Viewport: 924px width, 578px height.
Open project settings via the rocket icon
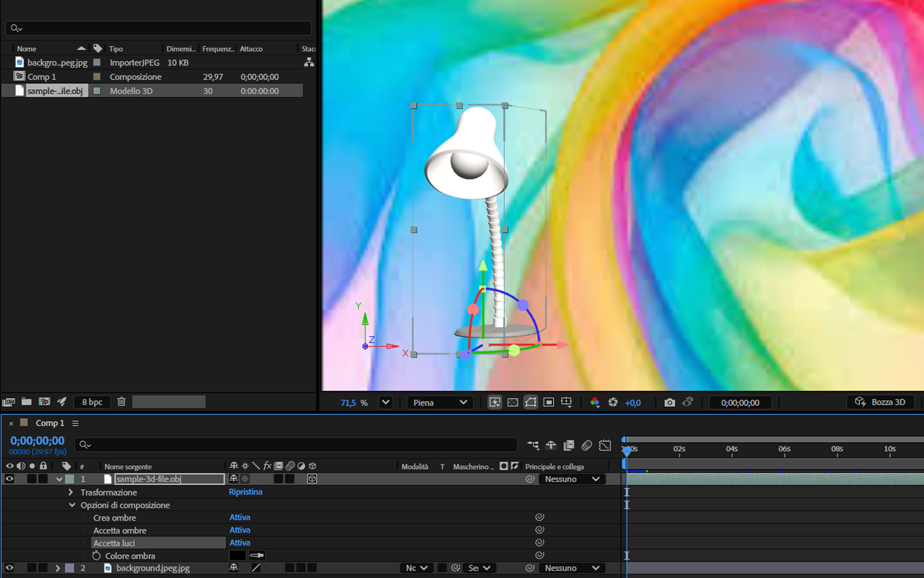[62, 401]
